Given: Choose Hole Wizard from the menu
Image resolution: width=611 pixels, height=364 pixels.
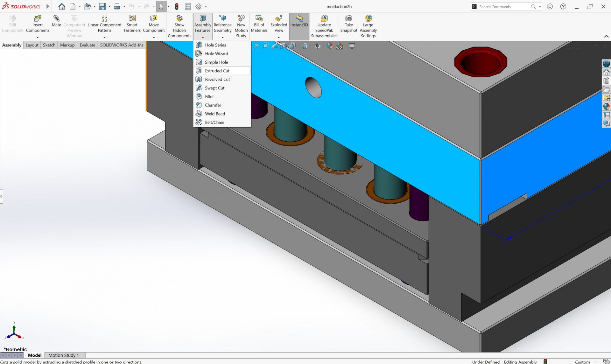Looking at the screenshot, I should (x=216, y=53).
